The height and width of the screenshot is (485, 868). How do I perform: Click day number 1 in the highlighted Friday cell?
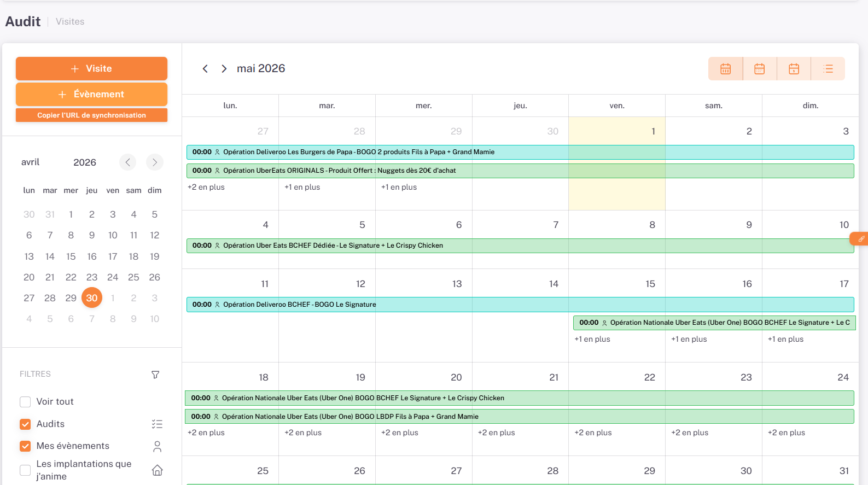coord(653,131)
